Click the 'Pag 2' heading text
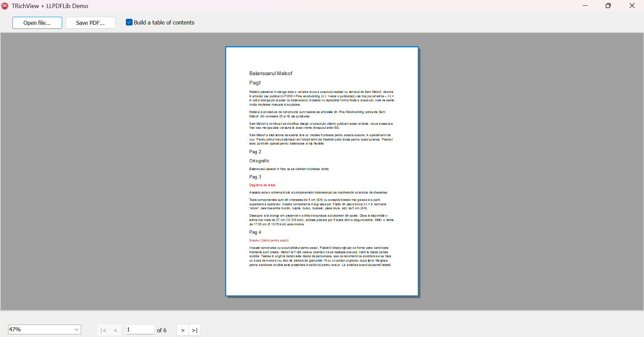This screenshot has height=337, width=644. [x=255, y=152]
